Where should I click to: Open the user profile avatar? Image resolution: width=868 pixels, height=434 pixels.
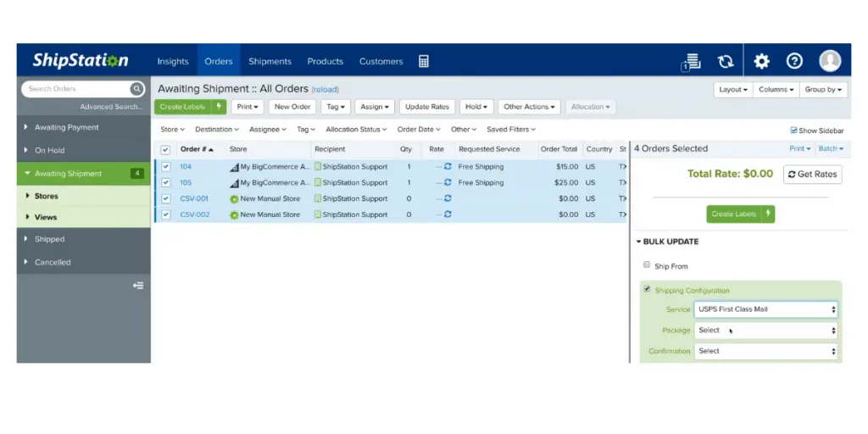click(x=830, y=61)
